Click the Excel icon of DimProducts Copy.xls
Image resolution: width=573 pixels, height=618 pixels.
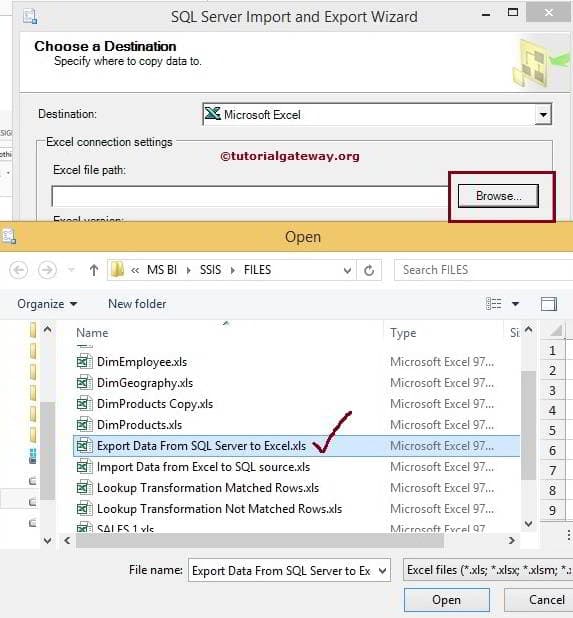84,404
